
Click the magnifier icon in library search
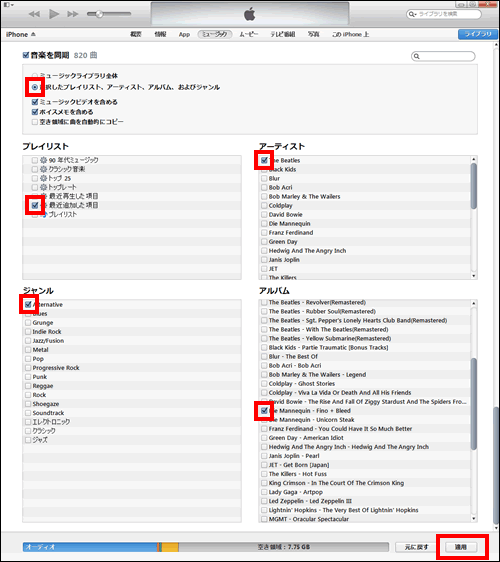pyautogui.click(x=411, y=14)
